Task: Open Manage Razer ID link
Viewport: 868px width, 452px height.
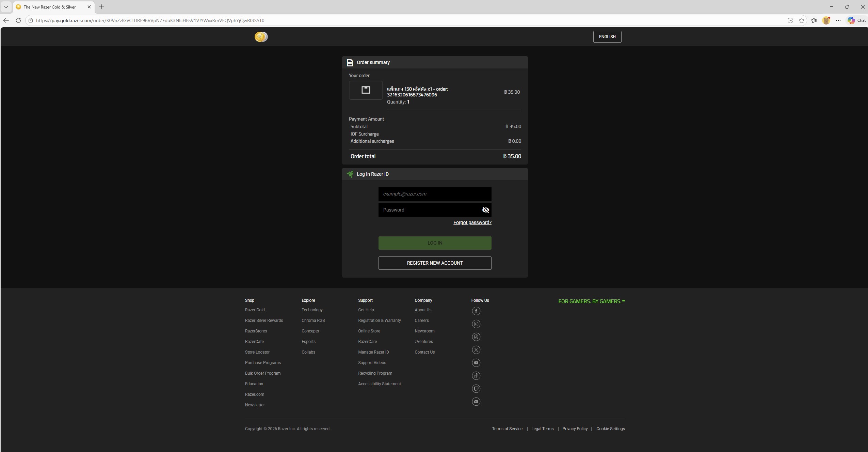Action: (x=373, y=352)
